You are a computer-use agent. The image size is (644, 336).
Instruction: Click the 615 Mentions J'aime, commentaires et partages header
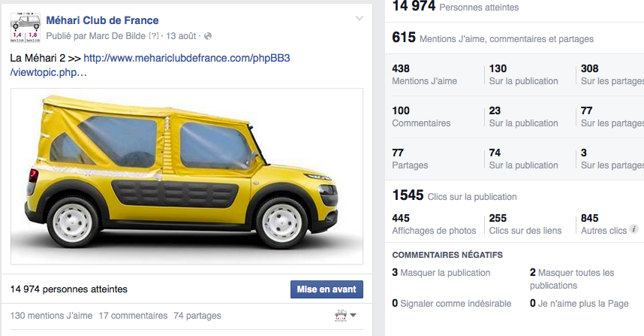(x=492, y=38)
